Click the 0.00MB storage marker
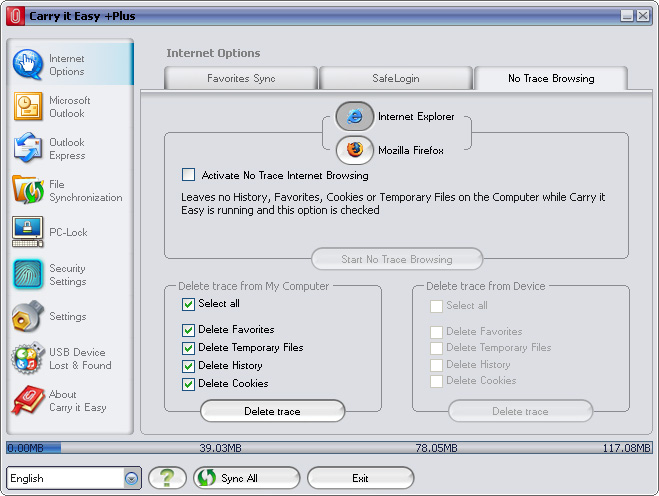 [26, 448]
